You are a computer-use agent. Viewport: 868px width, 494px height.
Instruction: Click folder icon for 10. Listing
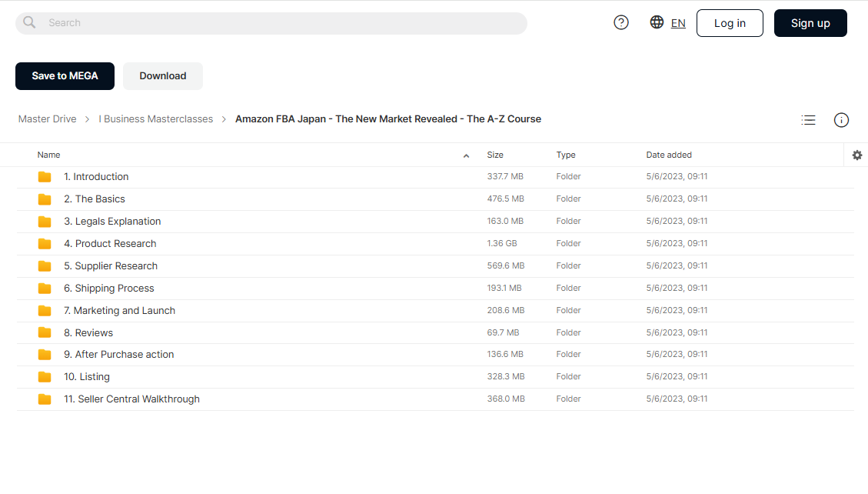tap(45, 376)
